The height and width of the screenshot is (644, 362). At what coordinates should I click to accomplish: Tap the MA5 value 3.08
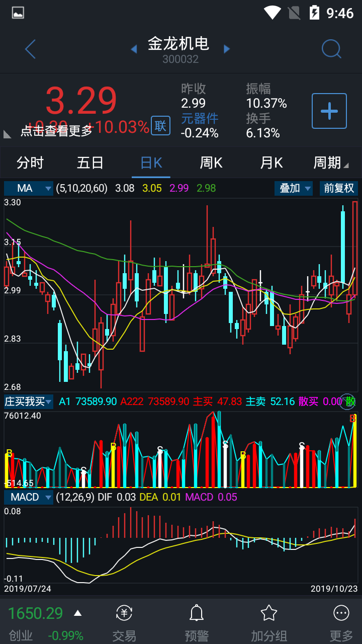pyautogui.click(x=125, y=189)
